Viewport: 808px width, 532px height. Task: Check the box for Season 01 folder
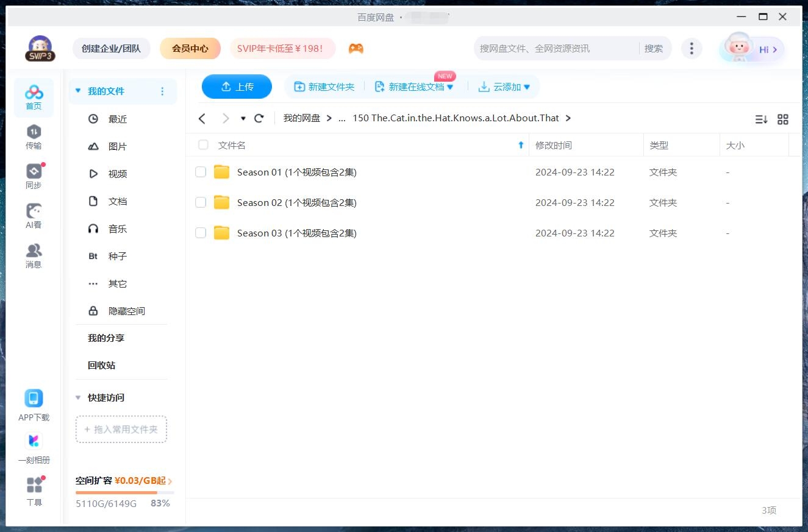201,172
